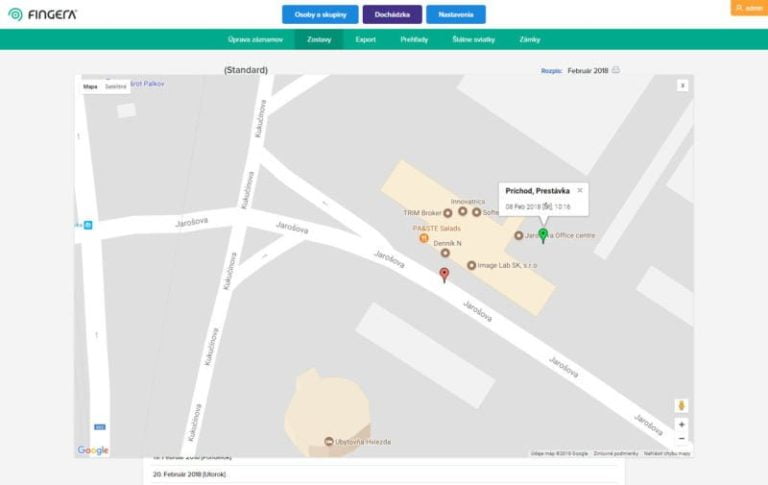
Task: Zoom in with the map plus button
Action: [x=682, y=424]
